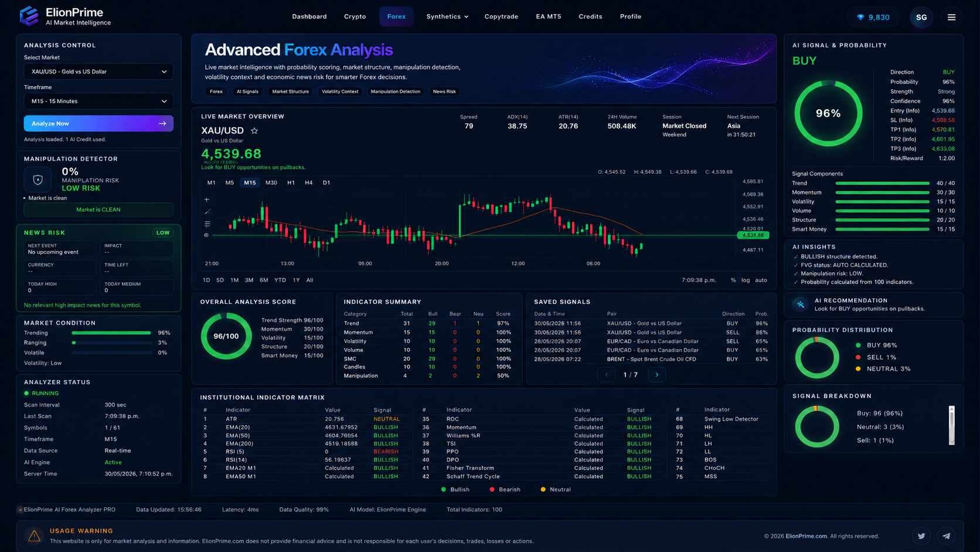Switch chart to M1 timeframe
Viewport: 980px width, 552px height.
pyautogui.click(x=212, y=182)
